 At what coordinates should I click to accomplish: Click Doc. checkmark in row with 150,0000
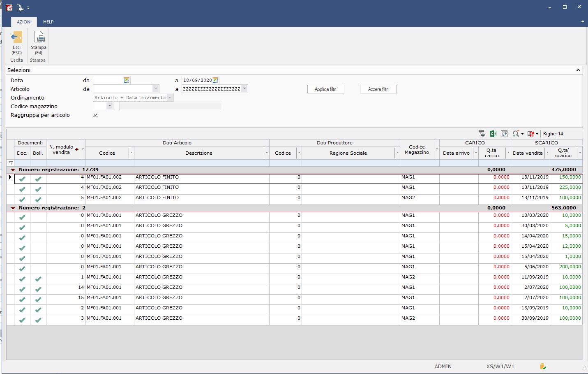coord(22,179)
